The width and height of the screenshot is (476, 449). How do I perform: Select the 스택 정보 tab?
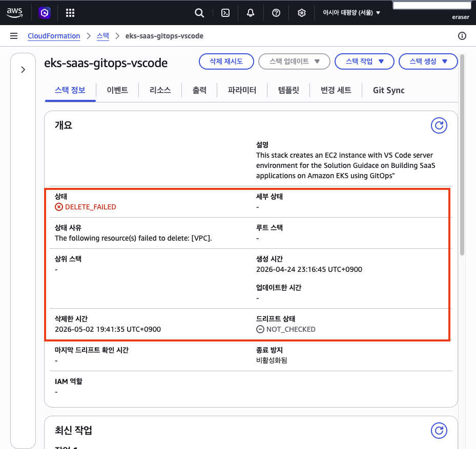click(x=70, y=90)
